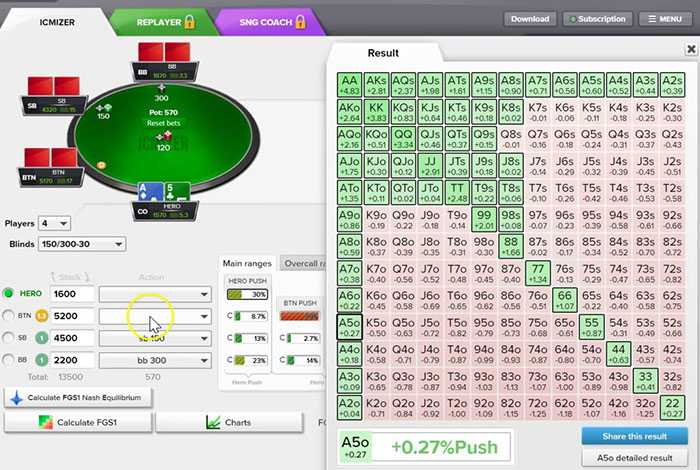Select the SB radio button
The height and width of the screenshot is (470, 700).
coord(8,338)
